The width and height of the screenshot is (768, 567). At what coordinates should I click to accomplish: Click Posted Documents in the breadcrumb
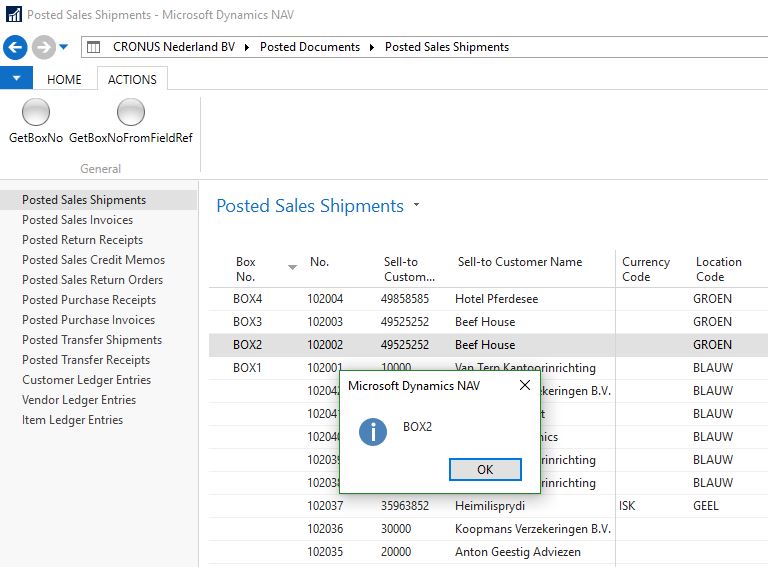[x=309, y=47]
